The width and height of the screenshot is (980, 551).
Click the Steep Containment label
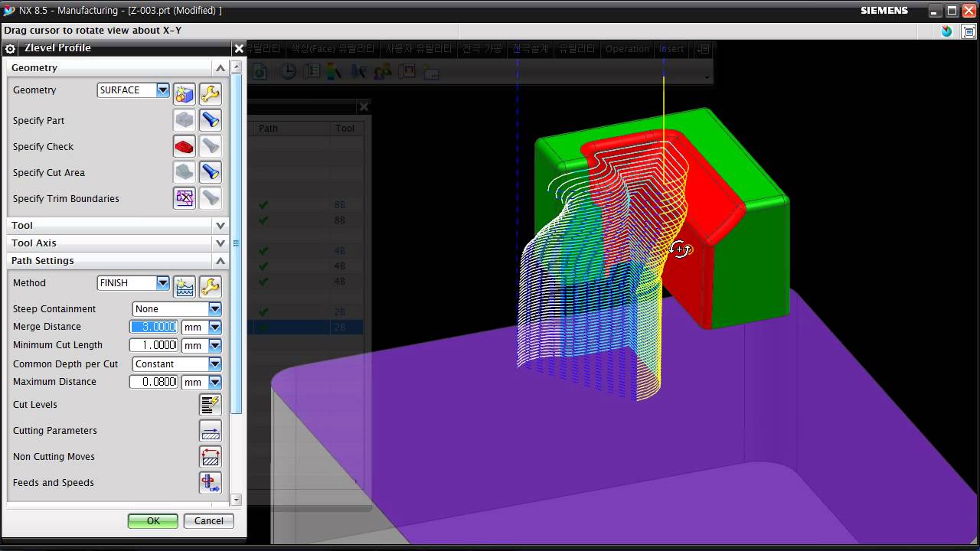pyautogui.click(x=54, y=309)
